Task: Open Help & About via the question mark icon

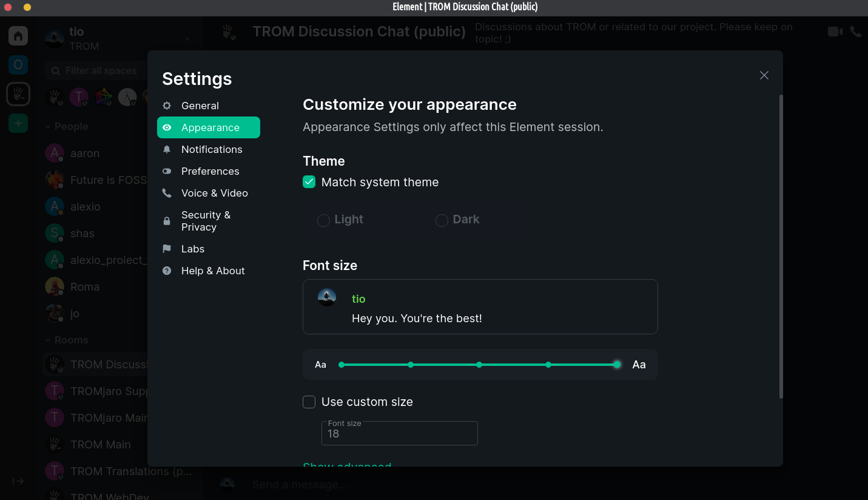Action: [167, 271]
